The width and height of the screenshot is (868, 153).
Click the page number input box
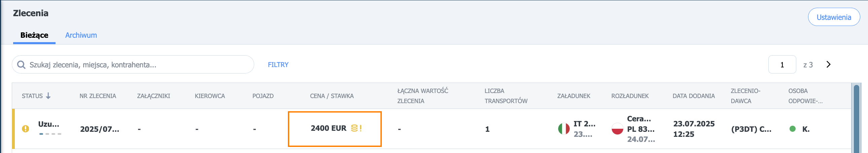(782, 64)
